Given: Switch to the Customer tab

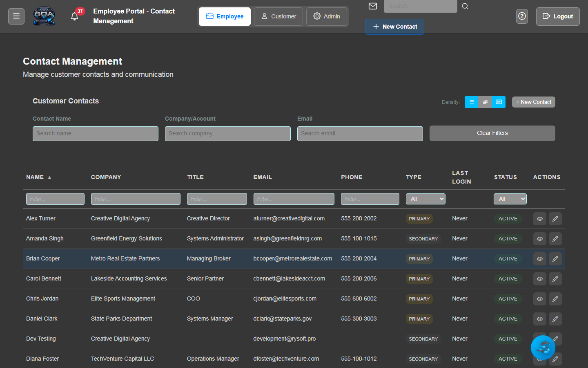Looking at the screenshot, I should pos(278,16).
